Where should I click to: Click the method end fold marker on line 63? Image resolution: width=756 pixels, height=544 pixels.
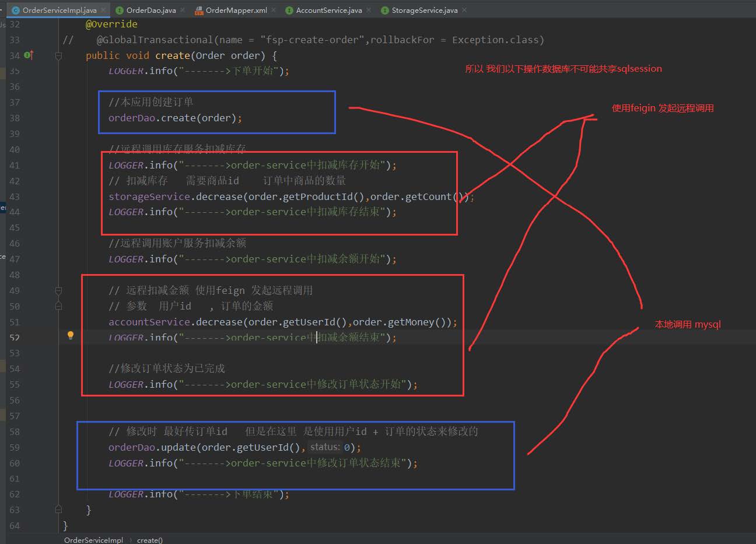[58, 509]
